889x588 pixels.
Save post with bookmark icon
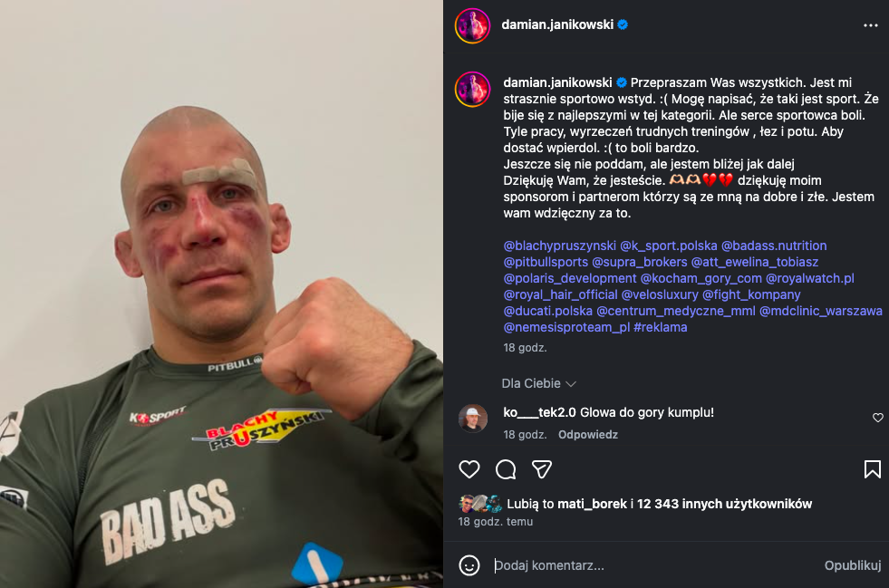coord(872,469)
